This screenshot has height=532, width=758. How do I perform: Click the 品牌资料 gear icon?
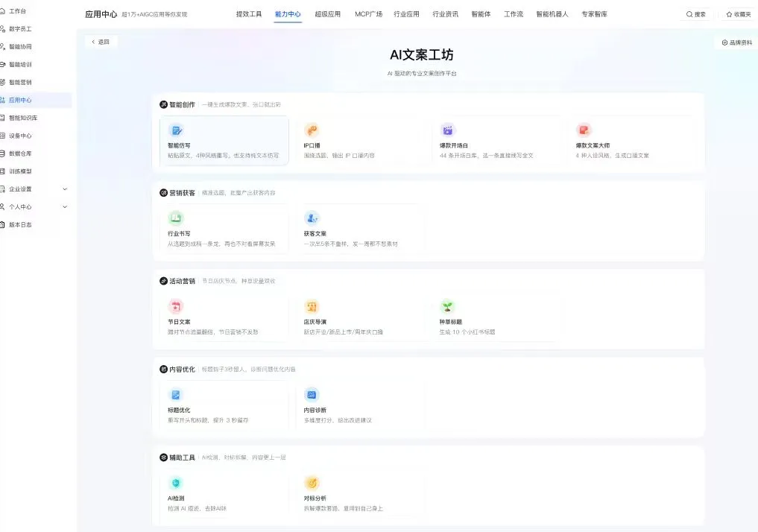point(724,42)
